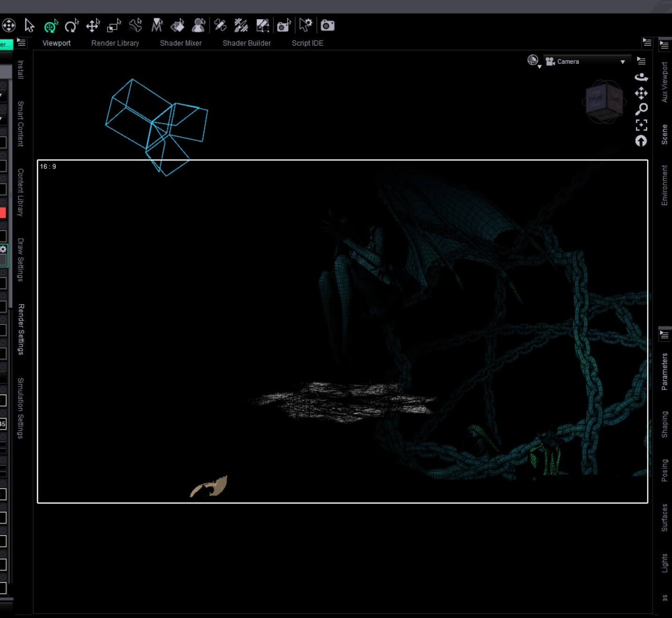Open the Scene pane tab
The height and width of the screenshot is (618, 672).
[664, 134]
